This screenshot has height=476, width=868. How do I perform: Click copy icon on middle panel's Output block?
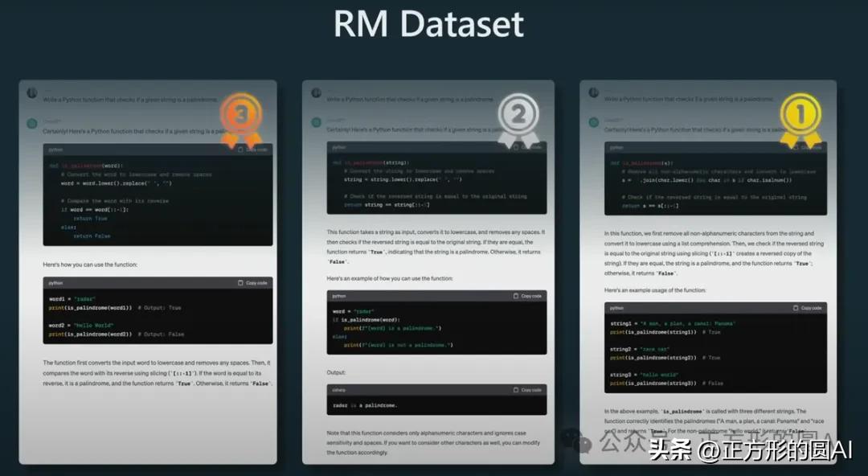(516, 390)
